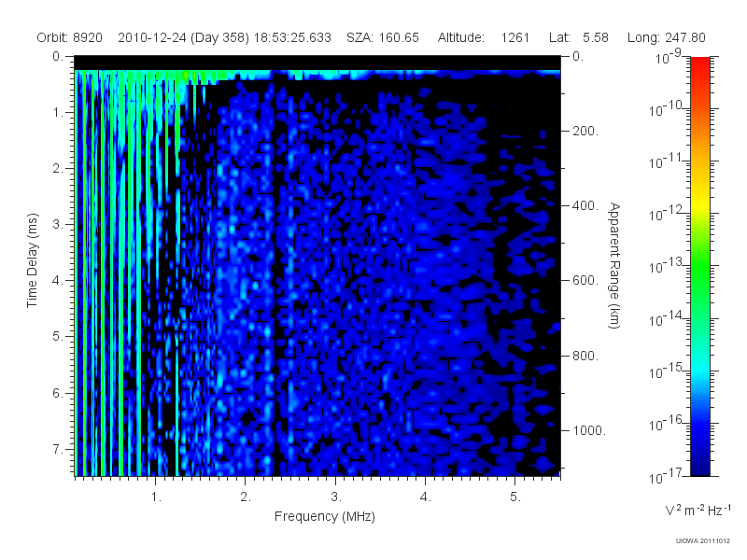Click the time delay tick label 6.
The width and height of the screenshot is (747, 560).
tap(58, 393)
